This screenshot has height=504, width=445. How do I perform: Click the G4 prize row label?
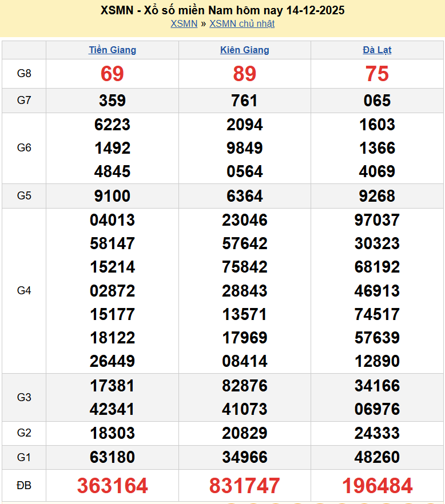click(x=24, y=290)
